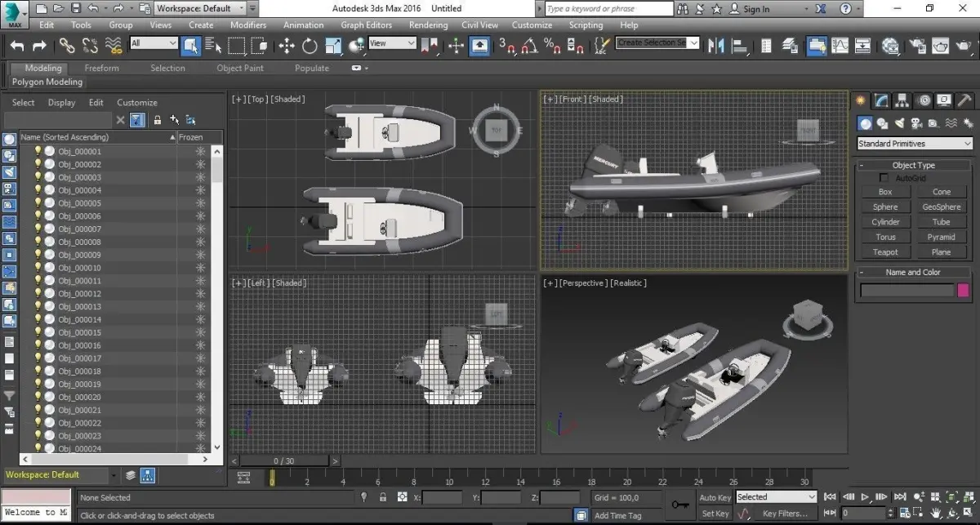Open the Rendered Frame Window icon
The image size is (980, 525).
click(940, 46)
